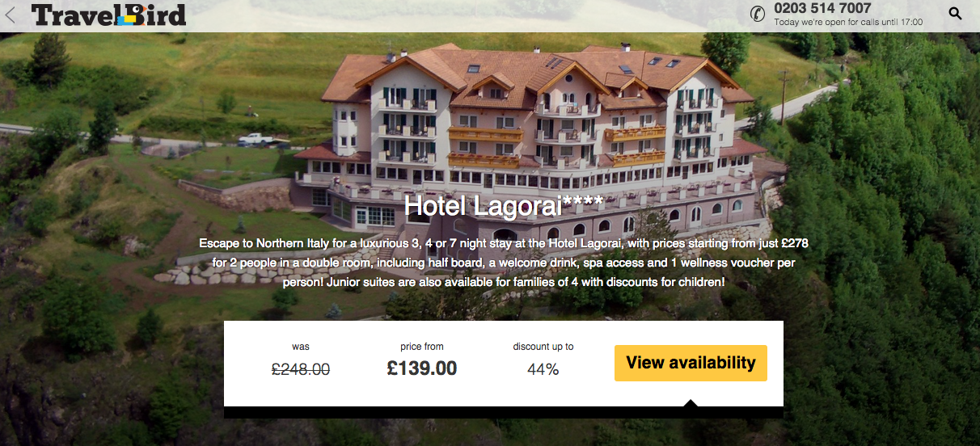980x446 pixels.
Task: Click the View availability button
Action: tap(691, 363)
